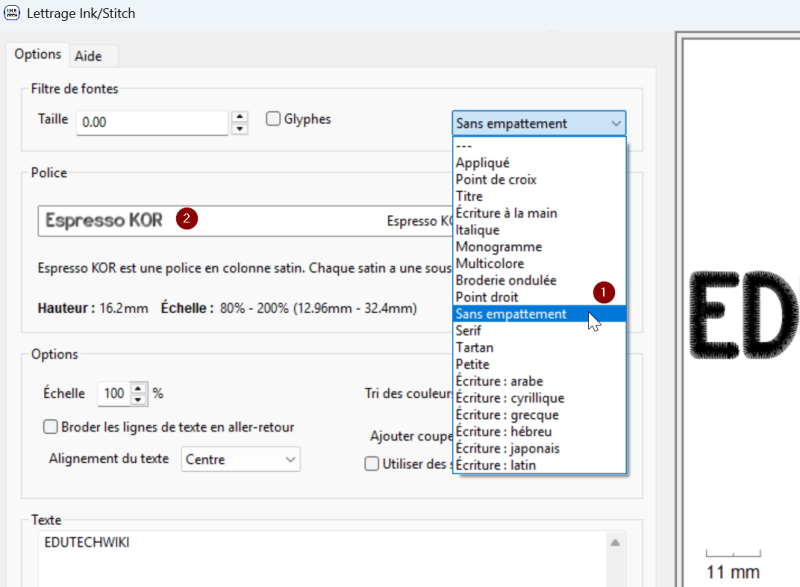Toggle Broder les lignes de texte en aller-retour
Viewport: 800px width, 587px height.
51,427
